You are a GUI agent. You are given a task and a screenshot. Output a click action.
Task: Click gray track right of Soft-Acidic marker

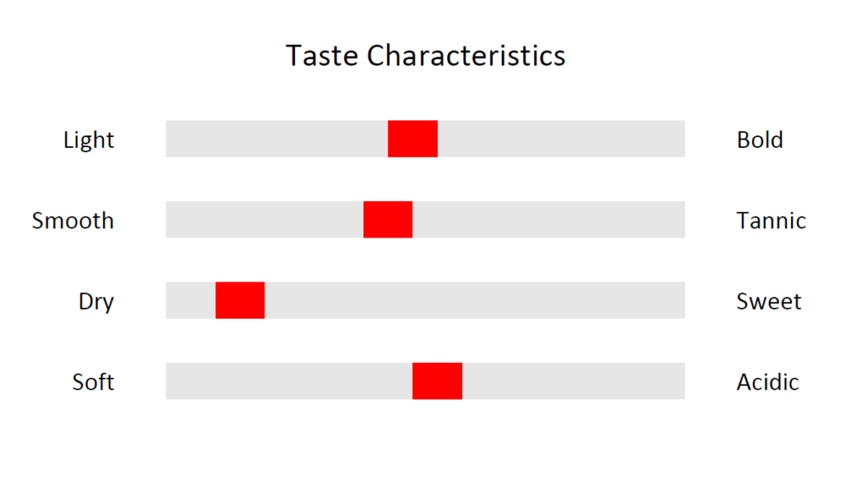(573, 381)
